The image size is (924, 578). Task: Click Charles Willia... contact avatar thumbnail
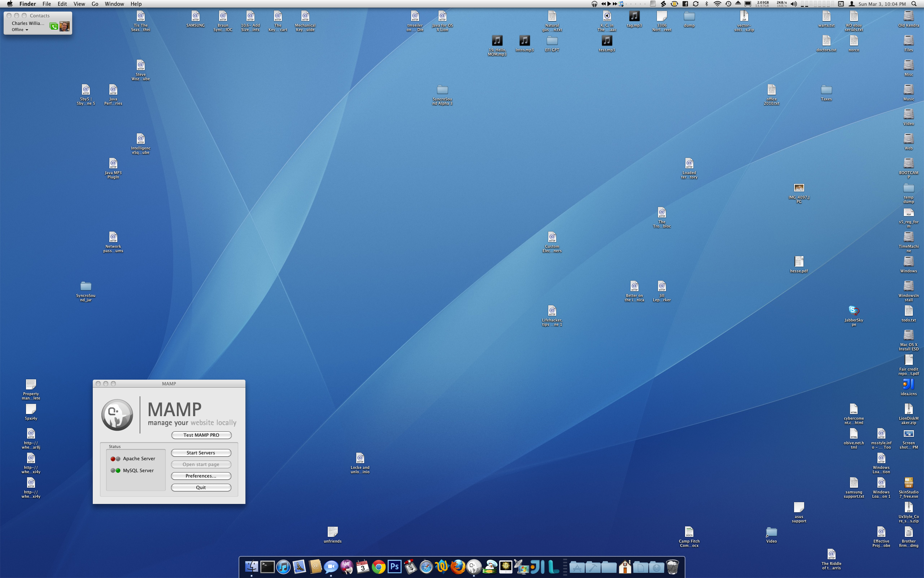click(x=65, y=26)
